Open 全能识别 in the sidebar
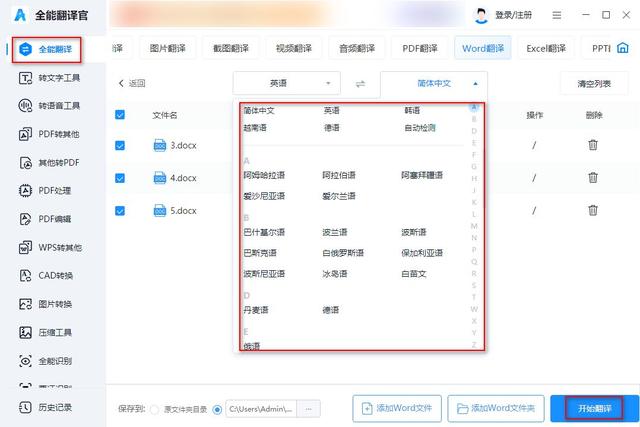 pos(46,361)
